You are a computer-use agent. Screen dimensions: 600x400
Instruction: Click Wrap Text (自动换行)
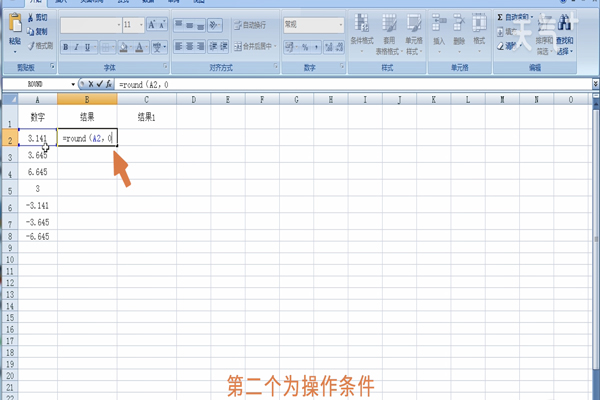[250, 25]
